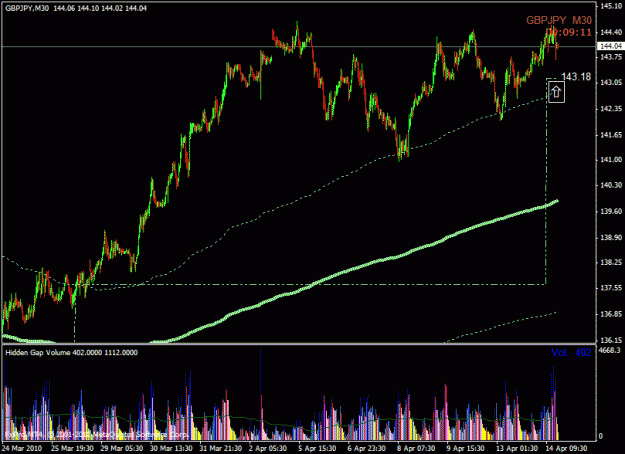Click the 13 Apr 01:30 time label
This screenshot has height=454, width=625.
point(517,448)
